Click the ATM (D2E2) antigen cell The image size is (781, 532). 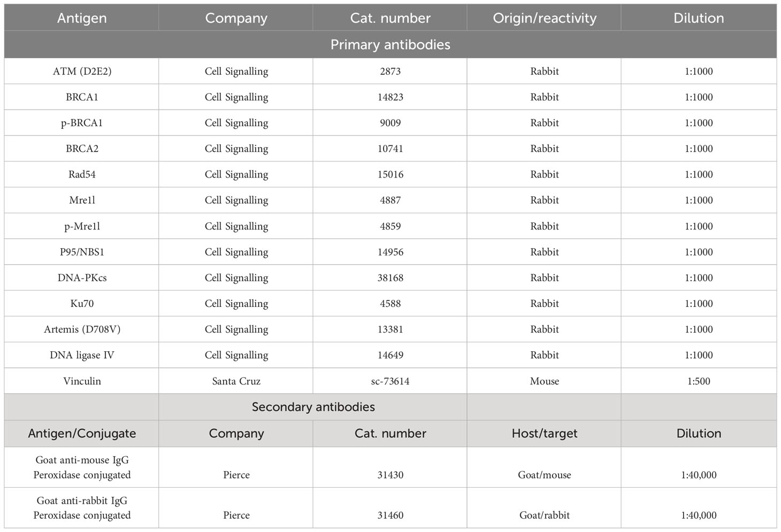pos(82,71)
